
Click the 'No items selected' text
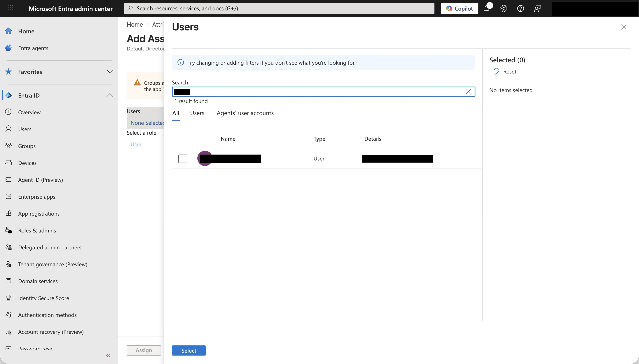pos(511,90)
